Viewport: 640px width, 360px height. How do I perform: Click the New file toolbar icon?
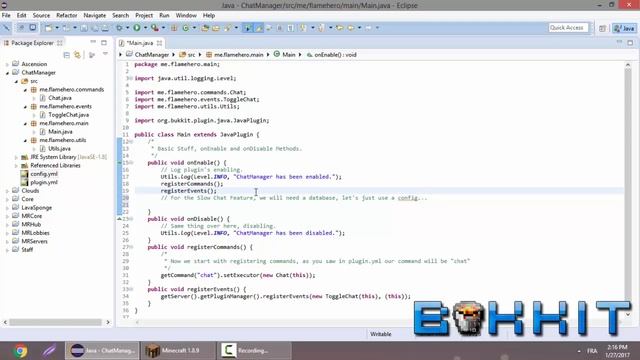(x=49, y=28)
